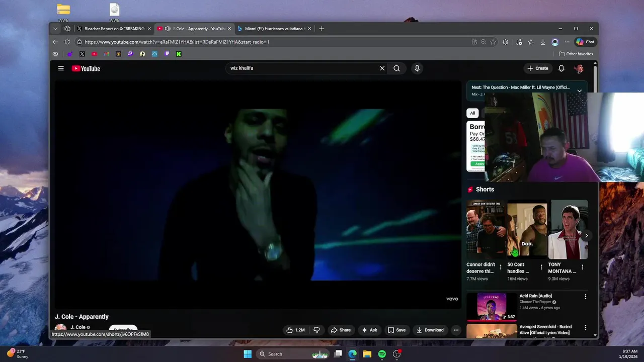Open the 'Connor didn't deserve this' short
The width and height of the screenshot is (644, 362).
pyautogui.click(x=486, y=229)
